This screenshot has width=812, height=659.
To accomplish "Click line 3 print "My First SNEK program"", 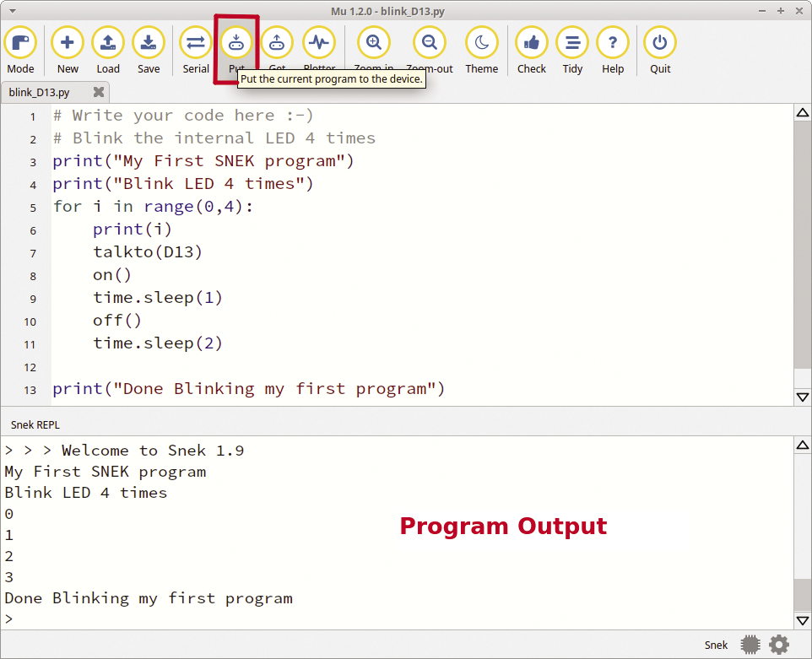I will pos(203,161).
